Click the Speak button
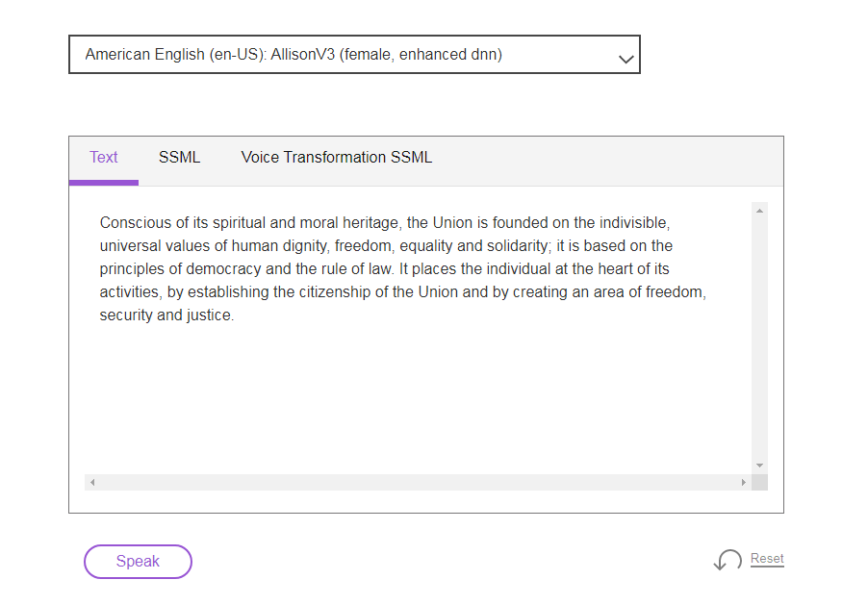868x605 pixels. [x=138, y=562]
